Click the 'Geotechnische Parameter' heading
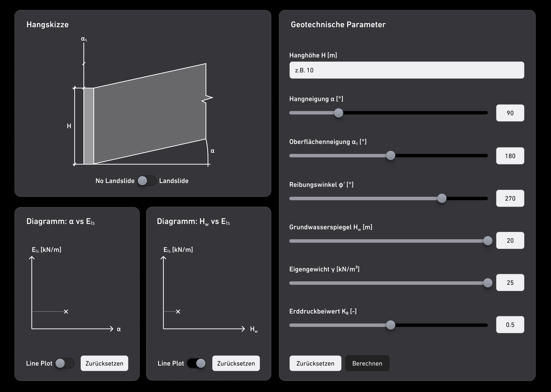 click(338, 25)
